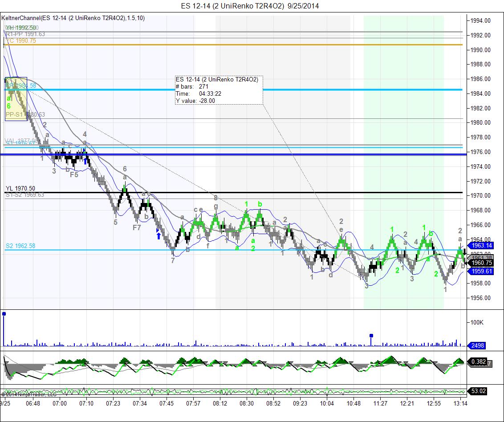The image size is (504, 422).
Task: Click the YL 1970.50 level label
Action: 20,188
